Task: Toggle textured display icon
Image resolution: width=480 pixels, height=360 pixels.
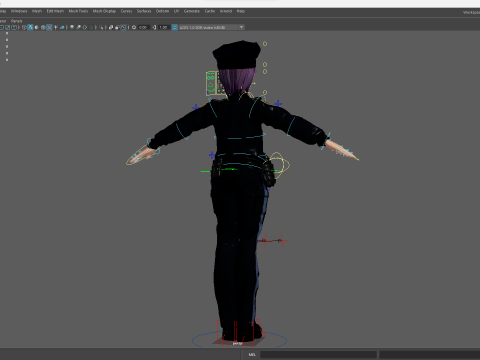Action: pos(49,27)
